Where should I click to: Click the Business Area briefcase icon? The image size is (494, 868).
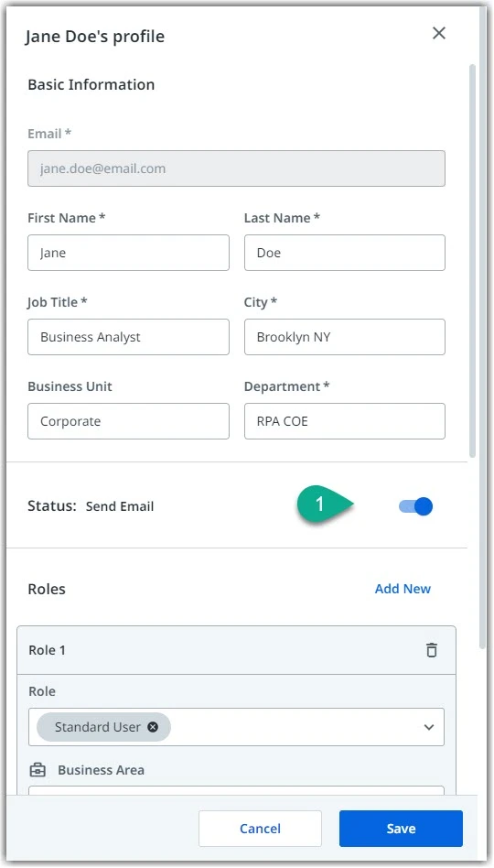pyautogui.click(x=38, y=770)
